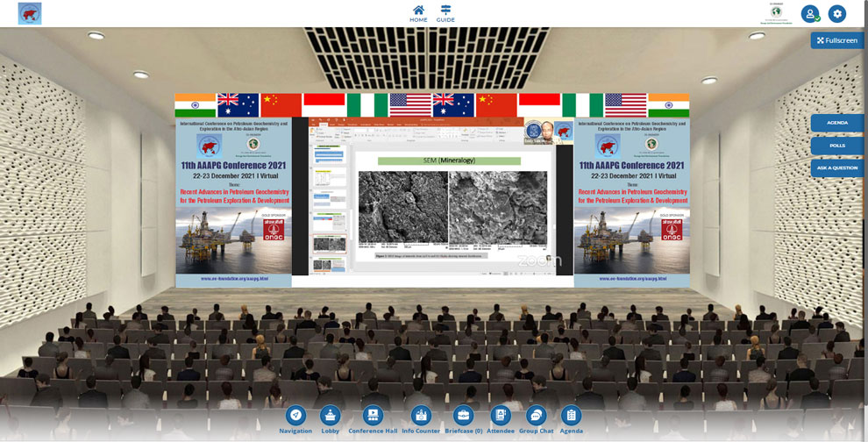Click the ONGC logo on left banner

pyautogui.click(x=274, y=229)
